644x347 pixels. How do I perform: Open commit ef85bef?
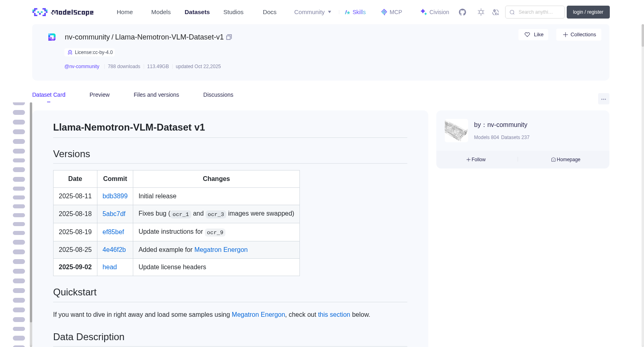113,232
